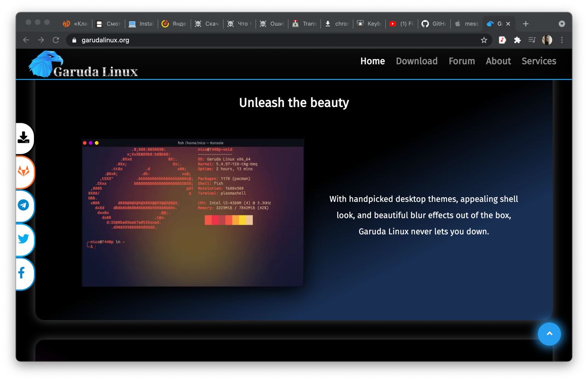Switch to the "chror" download tab

point(337,24)
